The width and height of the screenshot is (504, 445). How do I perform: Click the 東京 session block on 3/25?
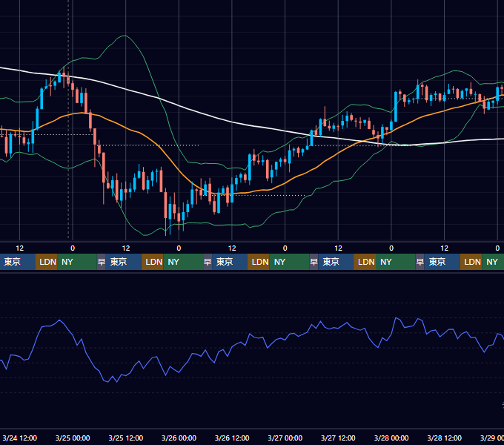[124, 262]
